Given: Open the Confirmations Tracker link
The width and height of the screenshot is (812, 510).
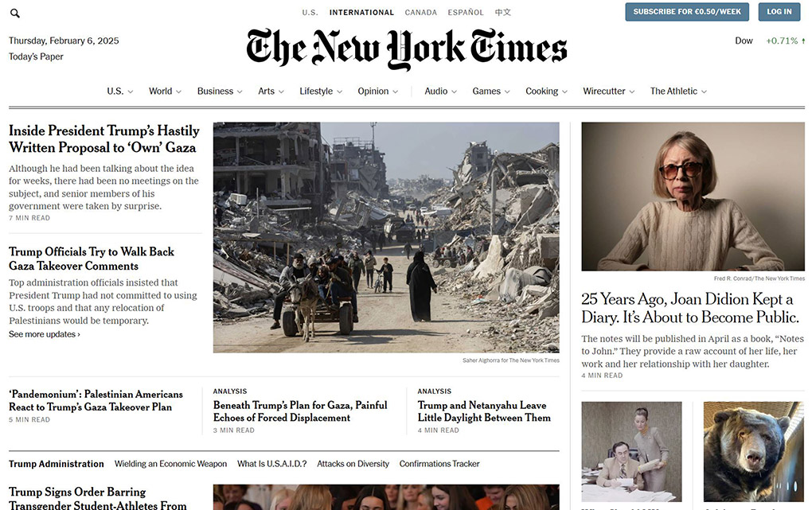Looking at the screenshot, I should pyautogui.click(x=439, y=464).
